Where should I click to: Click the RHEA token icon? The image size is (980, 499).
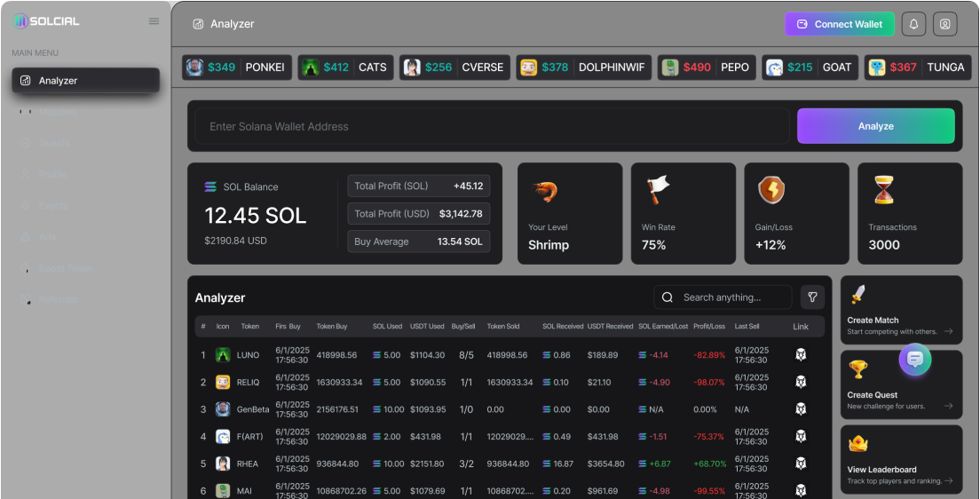point(223,464)
